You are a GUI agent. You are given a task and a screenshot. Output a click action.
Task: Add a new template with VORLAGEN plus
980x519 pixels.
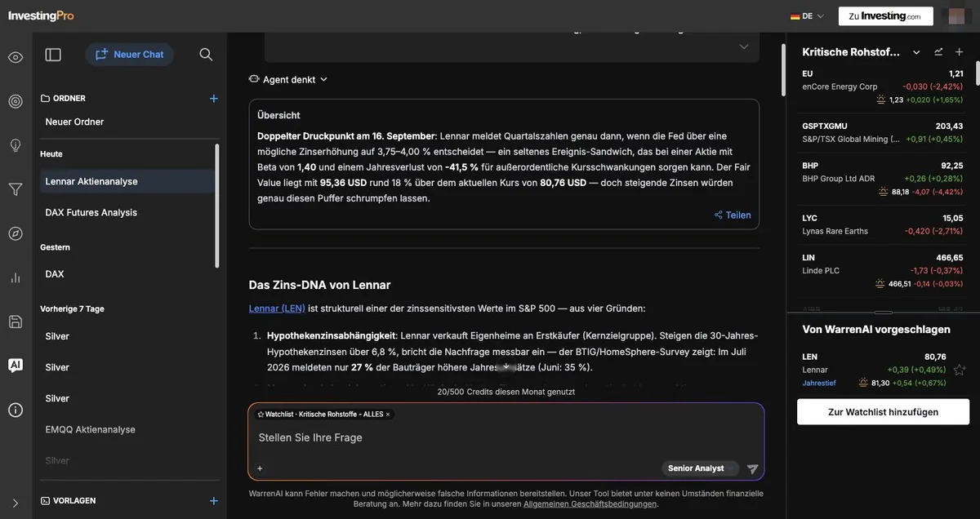point(214,501)
